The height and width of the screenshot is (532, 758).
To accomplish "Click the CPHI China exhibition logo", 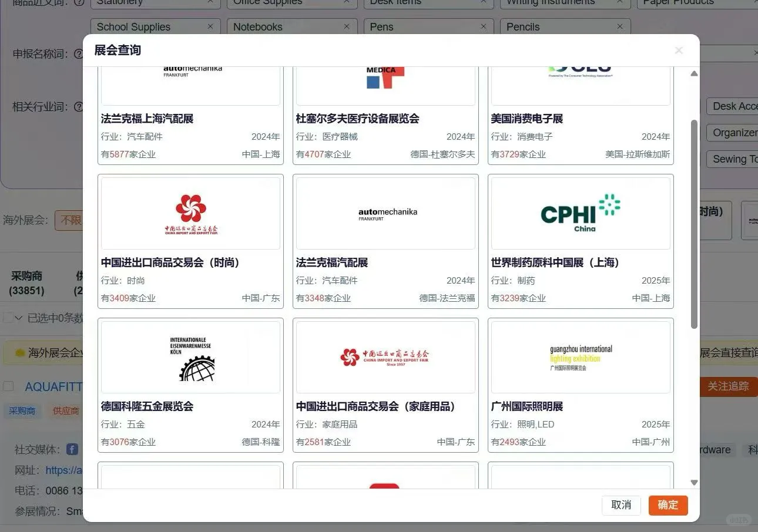I will (581, 213).
